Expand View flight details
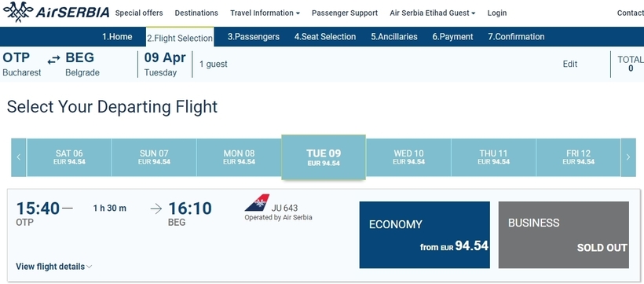The image size is (644, 284). pyautogui.click(x=54, y=267)
